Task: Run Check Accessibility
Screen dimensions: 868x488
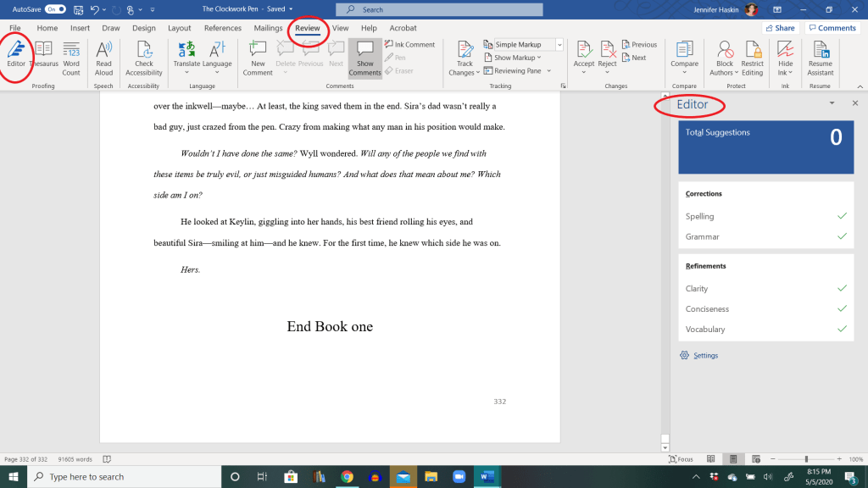Action: [x=143, y=56]
